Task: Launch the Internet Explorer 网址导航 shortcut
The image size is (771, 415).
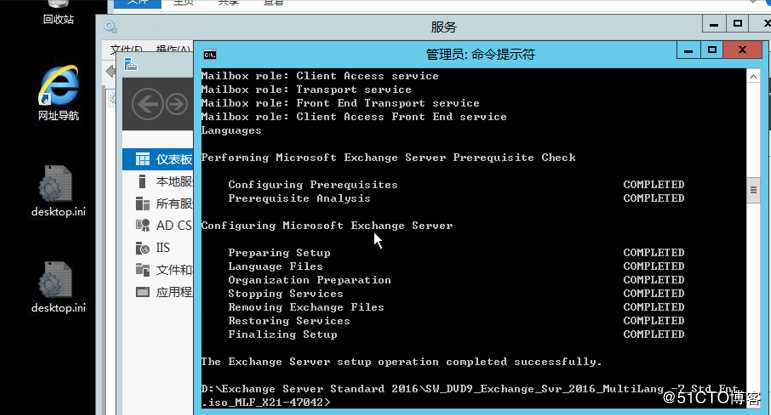Action: [58, 93]
